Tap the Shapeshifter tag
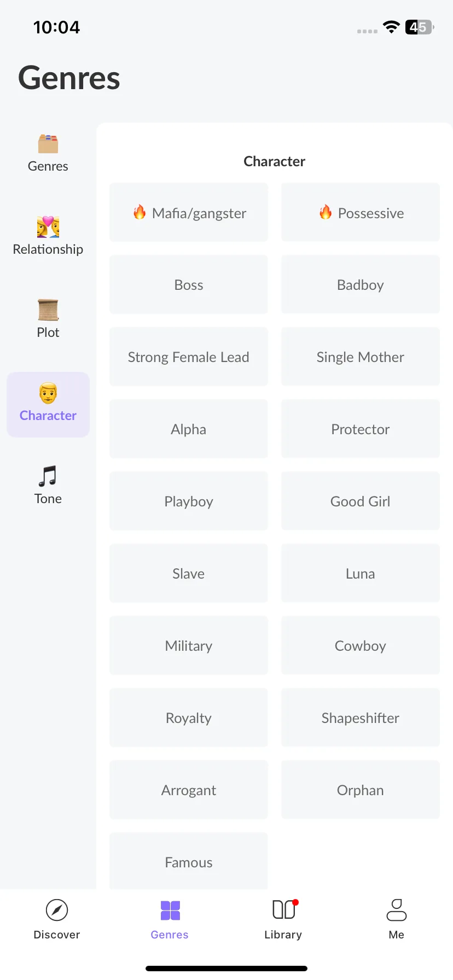The height and width of the screenshot is (980, 453). click(361, 717)
